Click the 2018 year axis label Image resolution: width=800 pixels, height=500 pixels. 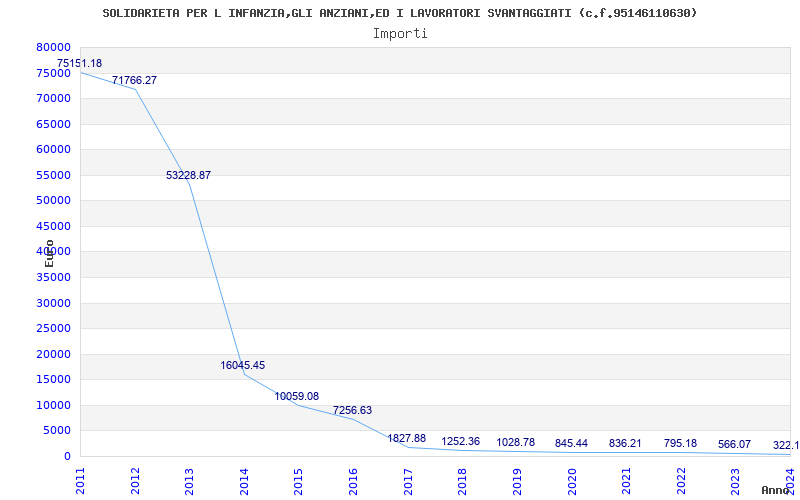pyautogui.click(x=462, y=481)
